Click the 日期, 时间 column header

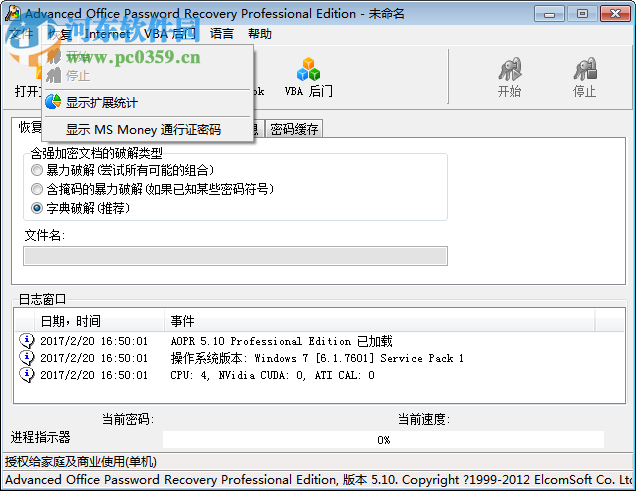(x=99, y=321)
